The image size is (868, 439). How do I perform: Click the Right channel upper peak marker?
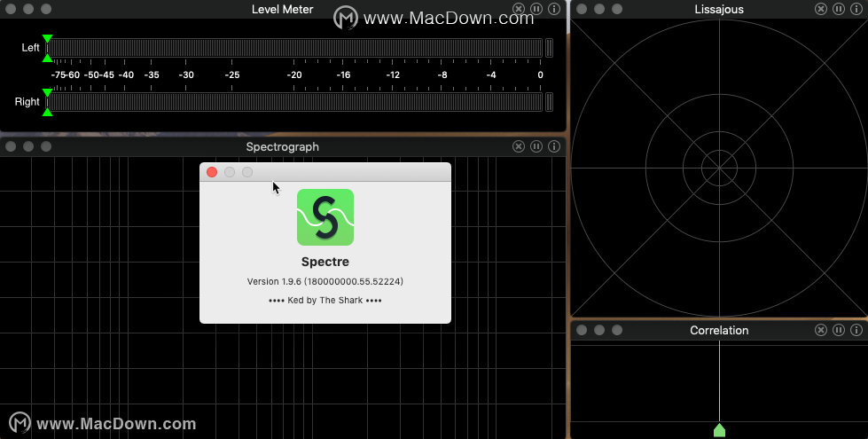(x=48, y=92)
